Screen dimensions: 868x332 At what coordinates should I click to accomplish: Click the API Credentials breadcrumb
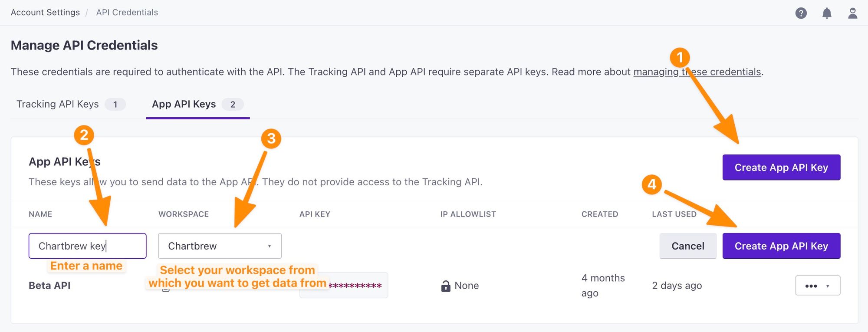[x=127, y=12]
